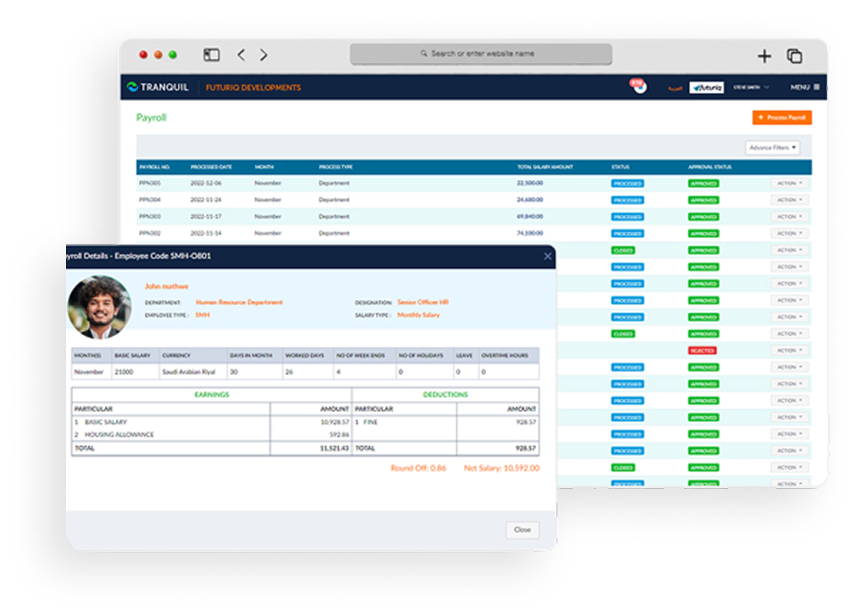Viewport: 857px width, 616px height.
Task: Click John Mathwe's profile photo
Action: click(x=99, y=308)
